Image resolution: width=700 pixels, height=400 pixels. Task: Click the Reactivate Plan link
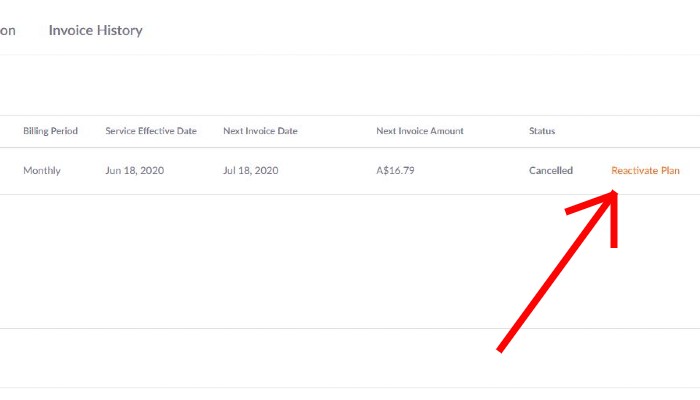[x=645, y=171]
